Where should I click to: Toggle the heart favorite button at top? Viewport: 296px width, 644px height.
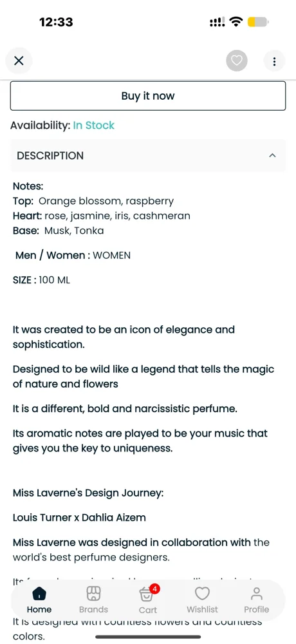click(236, 61)
